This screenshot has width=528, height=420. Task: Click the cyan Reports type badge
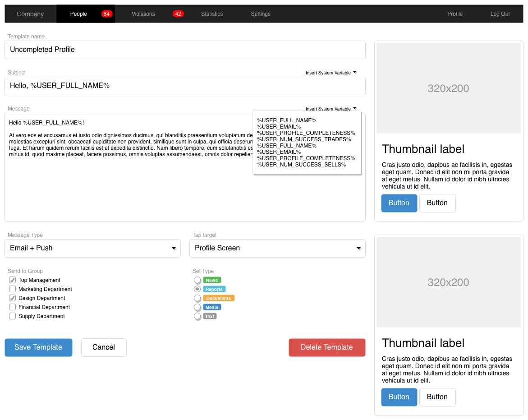[214, 289]
